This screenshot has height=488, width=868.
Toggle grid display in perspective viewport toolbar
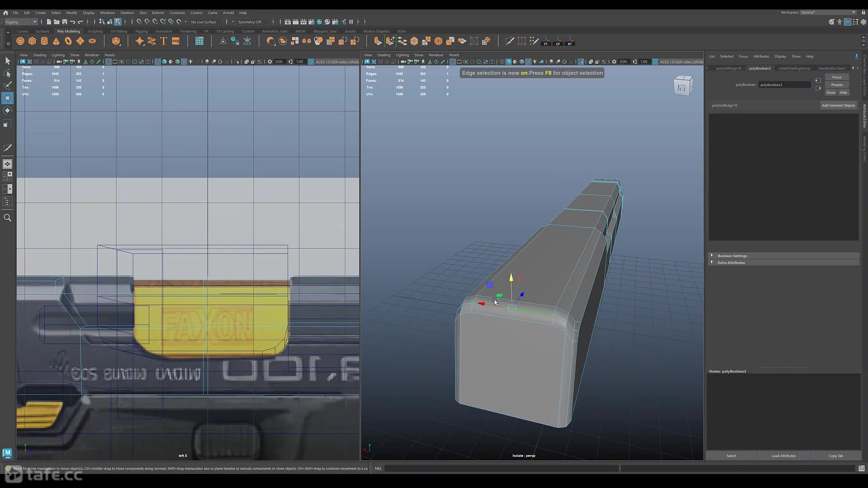pos(453,61)
